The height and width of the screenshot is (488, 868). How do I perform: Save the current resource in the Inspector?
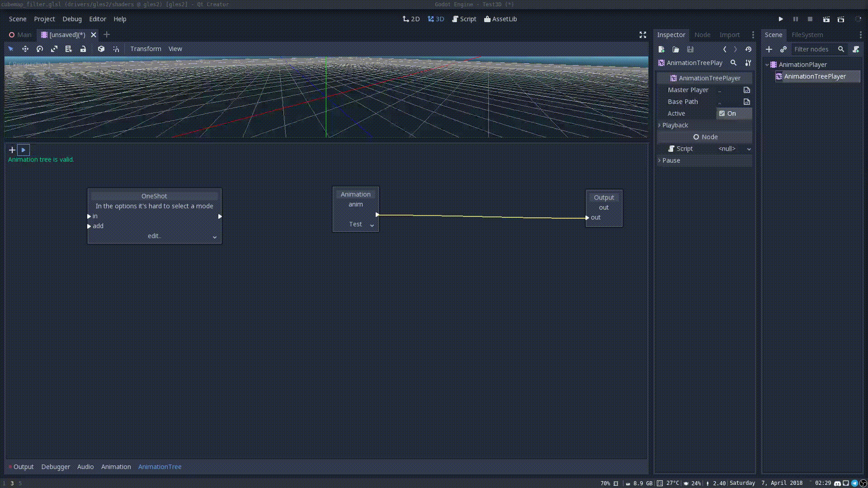[690, 49]
